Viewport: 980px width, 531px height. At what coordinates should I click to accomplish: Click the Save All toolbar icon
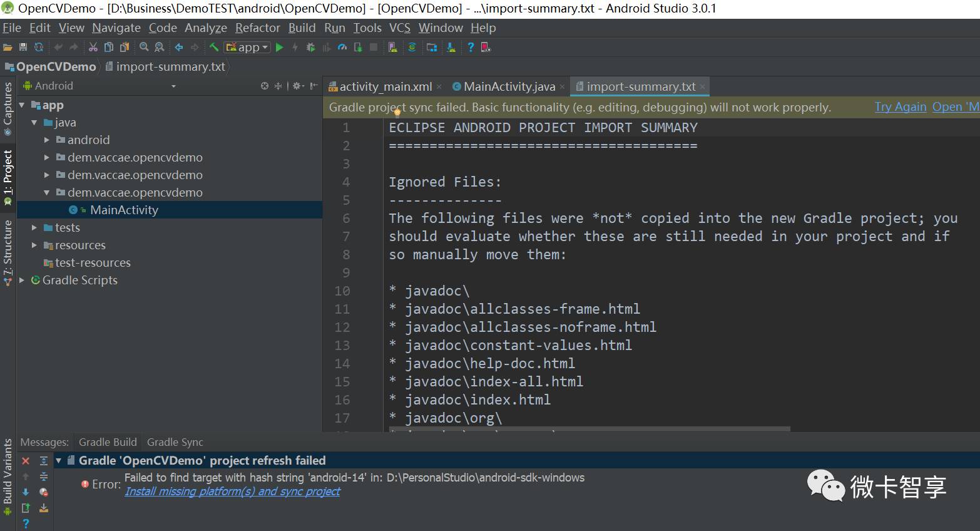(x=23, y=47)
